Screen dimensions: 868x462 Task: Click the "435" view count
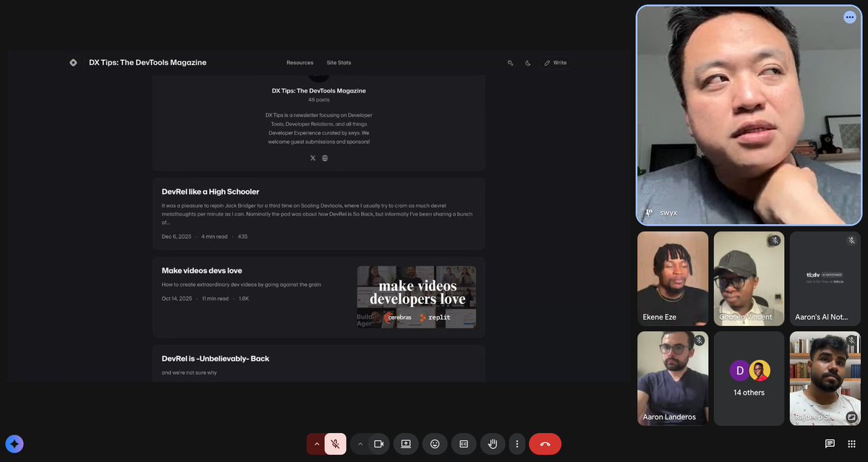(x=242, y=236)
